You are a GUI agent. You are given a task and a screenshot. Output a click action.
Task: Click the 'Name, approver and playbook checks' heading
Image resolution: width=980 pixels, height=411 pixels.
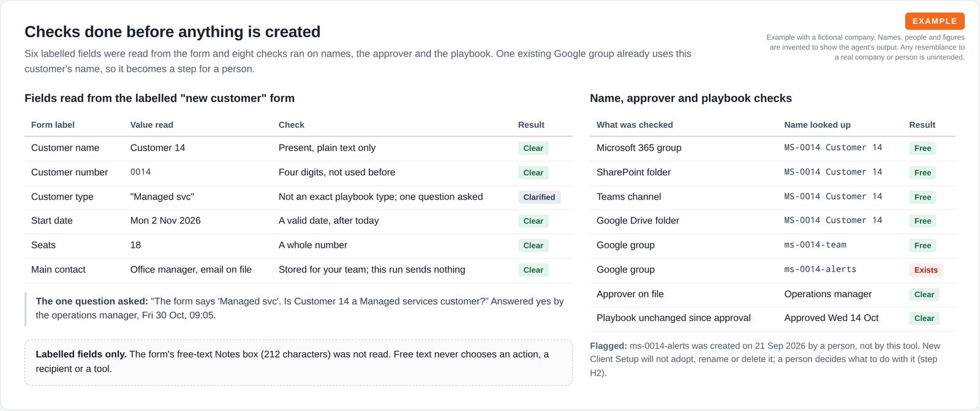(x=691, y=98)
